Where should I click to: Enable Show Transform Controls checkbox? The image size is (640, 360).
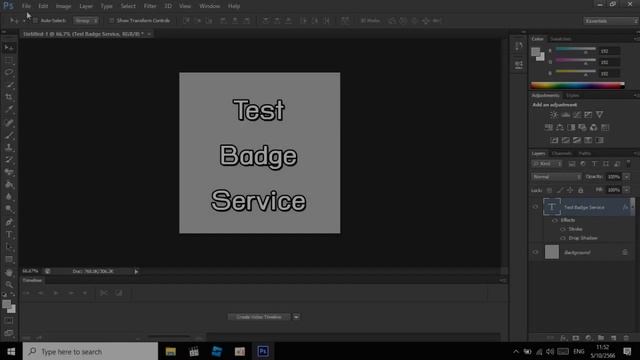[111, 20]
